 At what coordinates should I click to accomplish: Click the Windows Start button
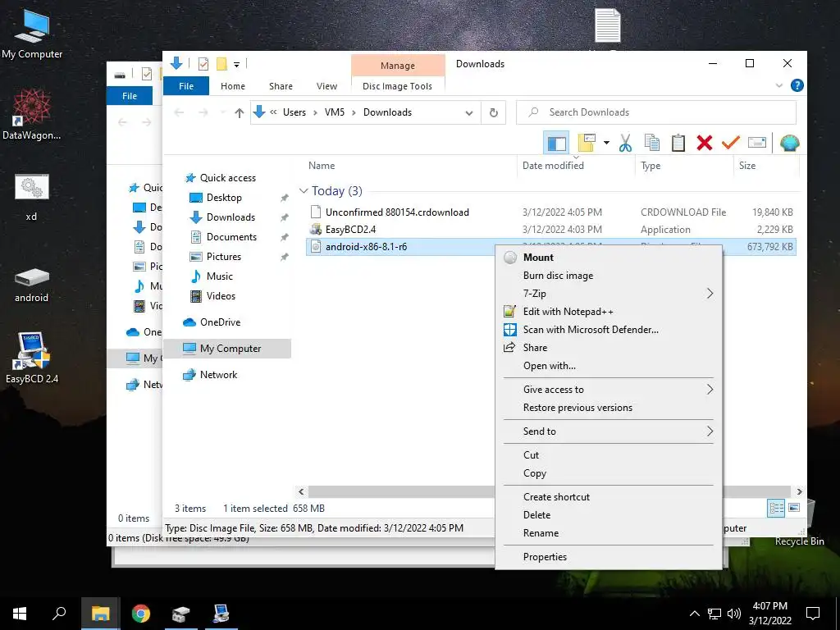coord(20,614)
